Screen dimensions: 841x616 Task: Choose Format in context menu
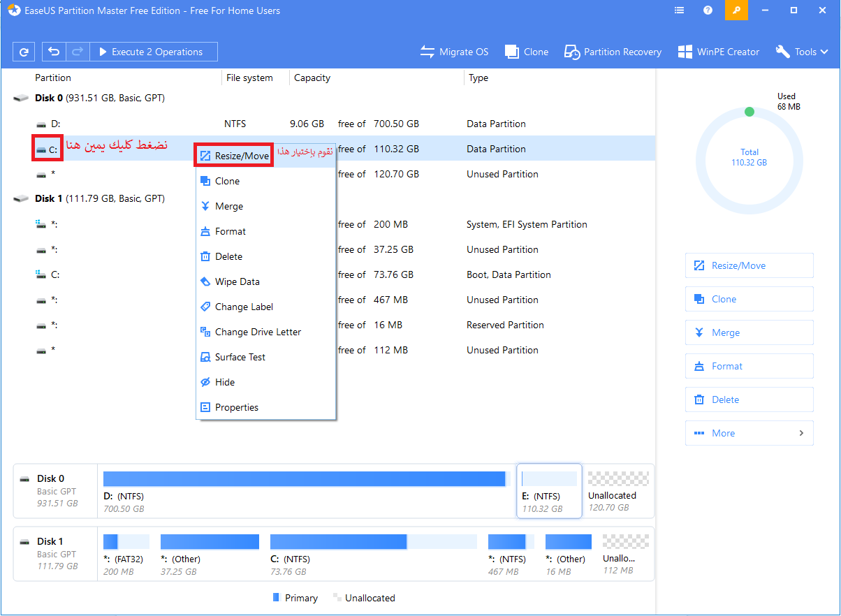coord(265,231)
